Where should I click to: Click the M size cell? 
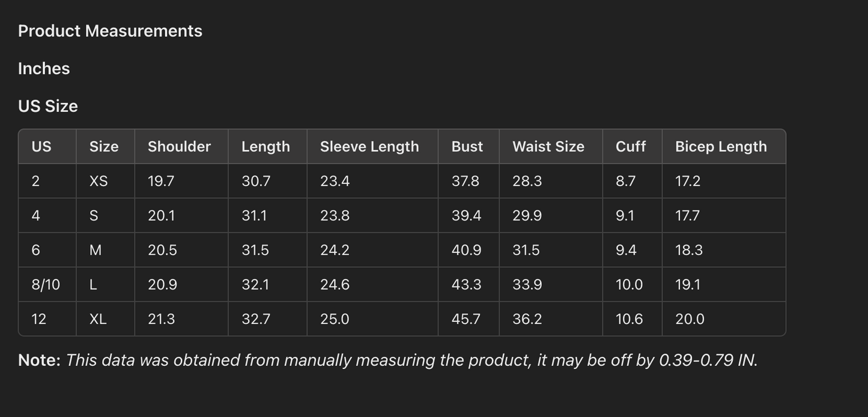point(96,251)
